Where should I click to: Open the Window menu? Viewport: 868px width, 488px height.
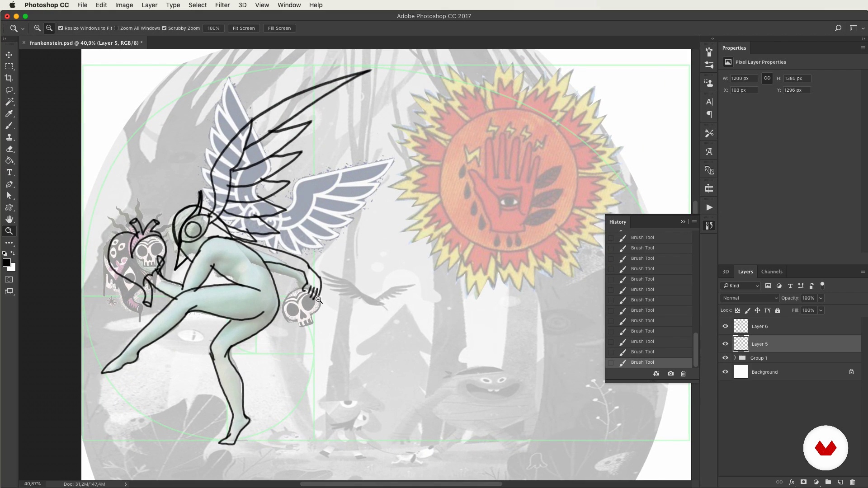point(289,5)
